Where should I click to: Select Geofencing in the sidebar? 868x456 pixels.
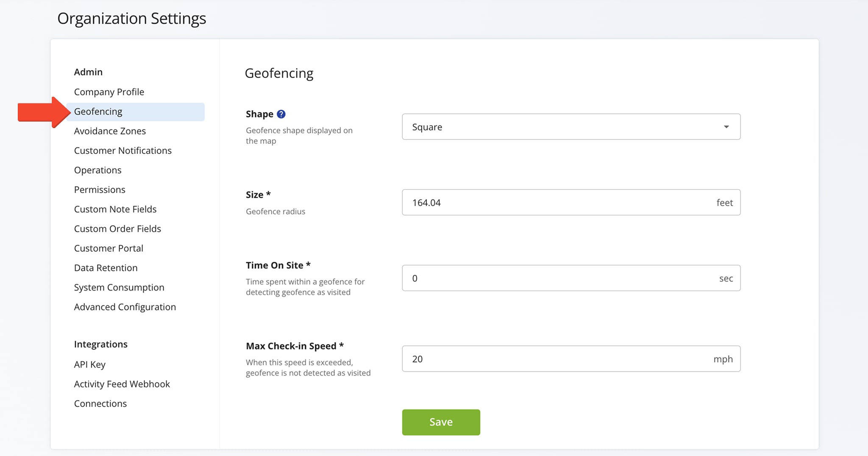click(x=98, y=112)
